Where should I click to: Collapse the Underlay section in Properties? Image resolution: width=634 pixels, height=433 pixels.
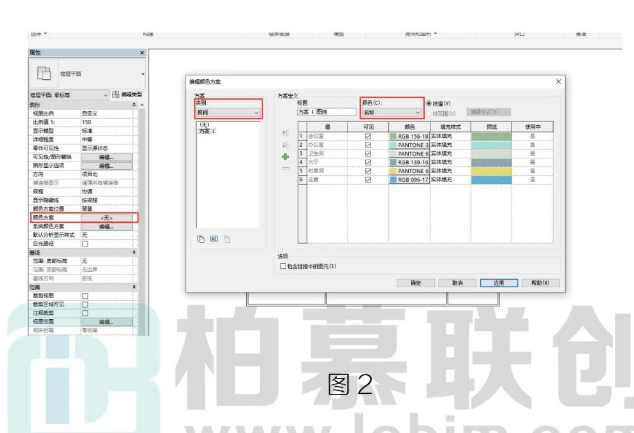tap(134, 252)
